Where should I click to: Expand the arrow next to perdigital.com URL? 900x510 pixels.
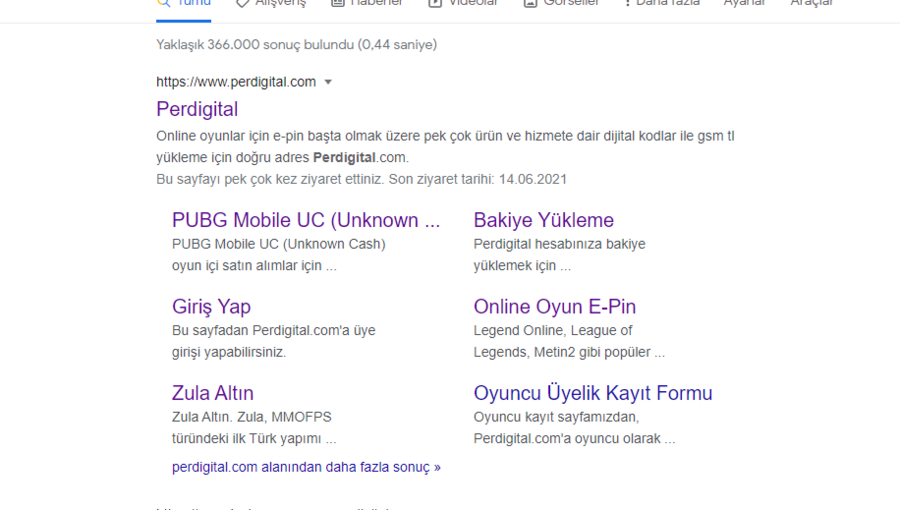[328, 82]
